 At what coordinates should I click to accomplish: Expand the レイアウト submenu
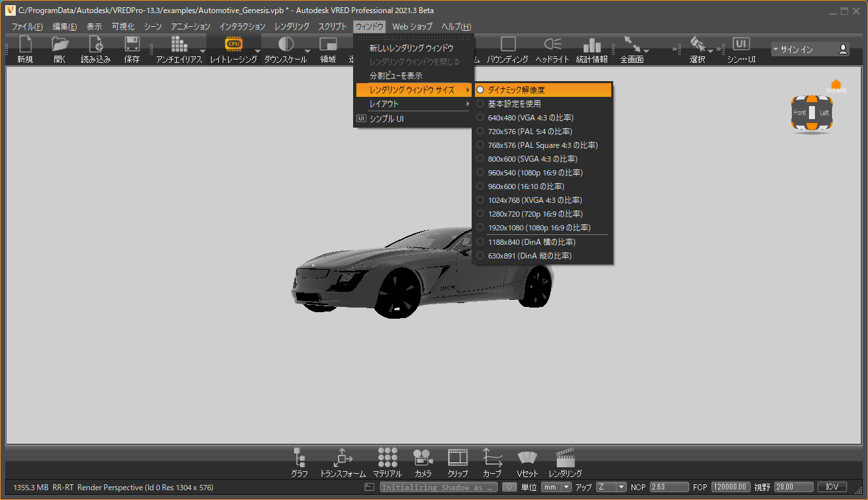tap(413, 103)
